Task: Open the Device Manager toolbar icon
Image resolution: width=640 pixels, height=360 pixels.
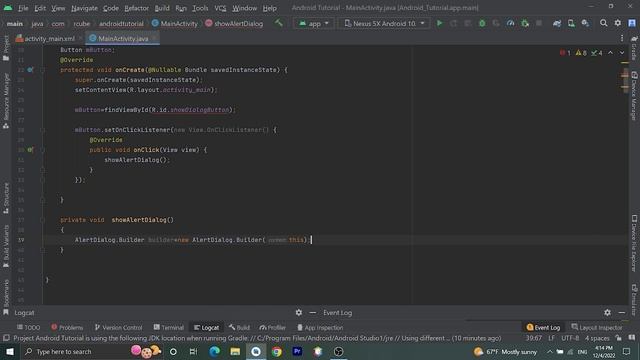Action: tap(571, 23)
